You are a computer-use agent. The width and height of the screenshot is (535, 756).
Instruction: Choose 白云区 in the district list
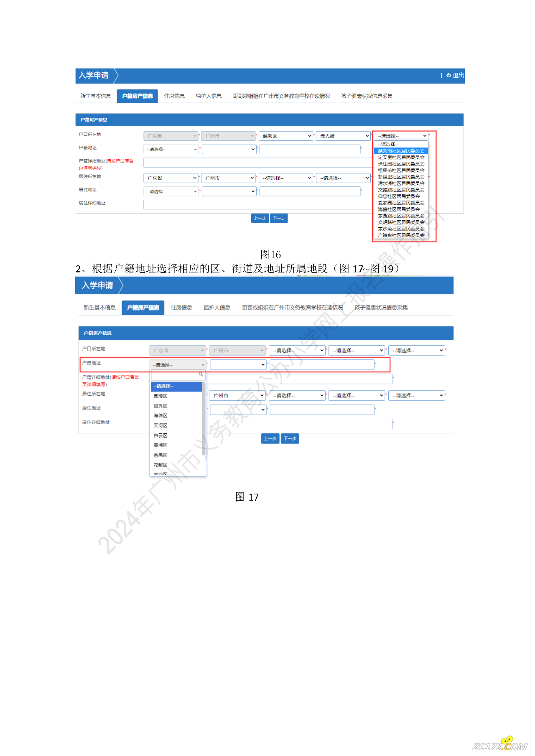(x=176, y=436)
